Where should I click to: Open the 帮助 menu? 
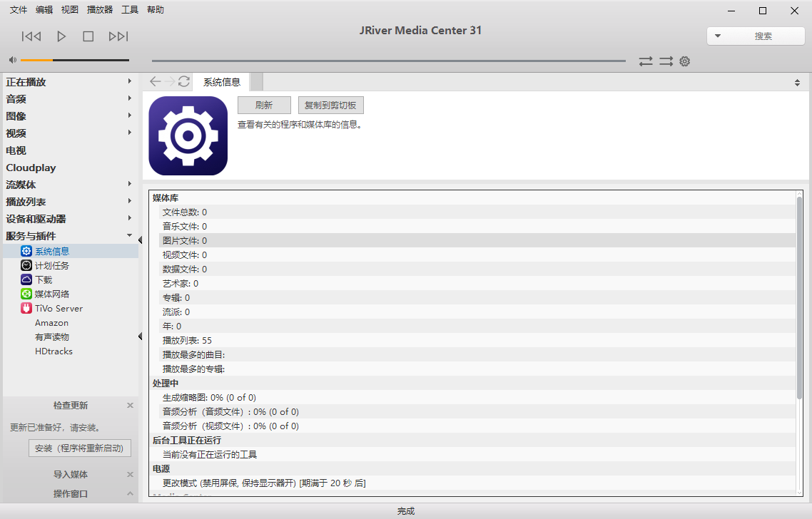[156, 10]
